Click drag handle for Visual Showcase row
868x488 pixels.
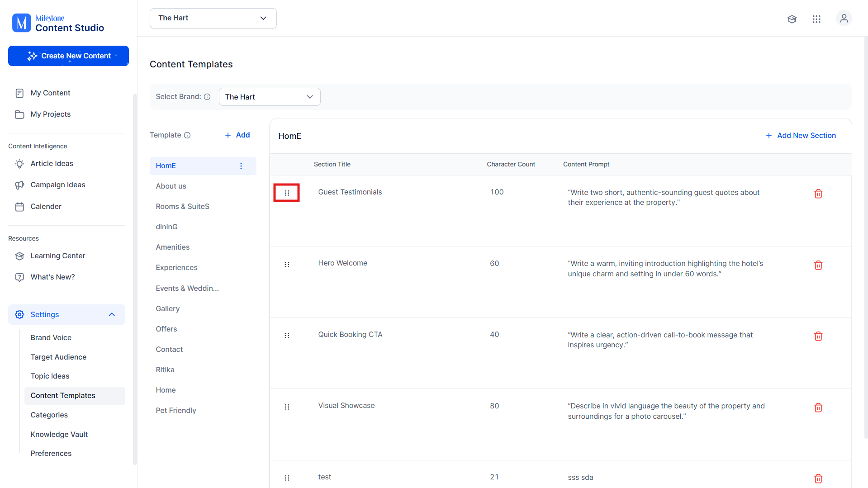click(287, 407)
